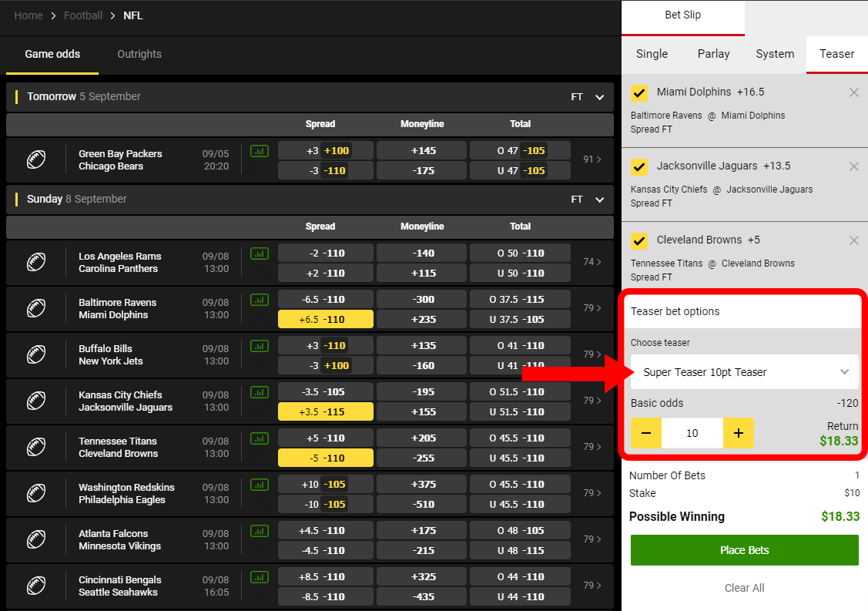Image resolution: width=868 pixels, height=611 pixels.
Task: Expand 79 markets for Redskins Eagles game
Action: pos(592,493)
